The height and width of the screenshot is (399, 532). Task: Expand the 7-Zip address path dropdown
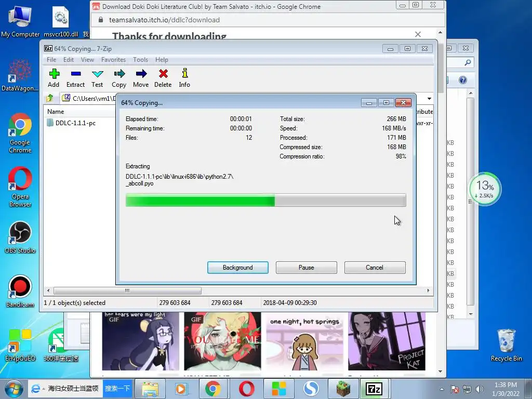click(429, 98)
